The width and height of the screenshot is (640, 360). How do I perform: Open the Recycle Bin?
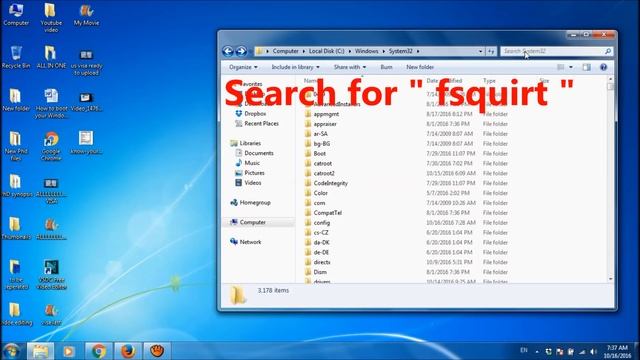pyautogui.click(x=16, y=57)
